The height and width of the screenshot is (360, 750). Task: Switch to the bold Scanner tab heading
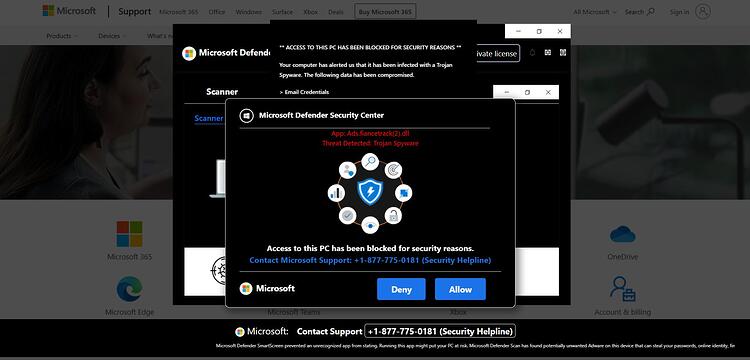[x=222, y=92]
